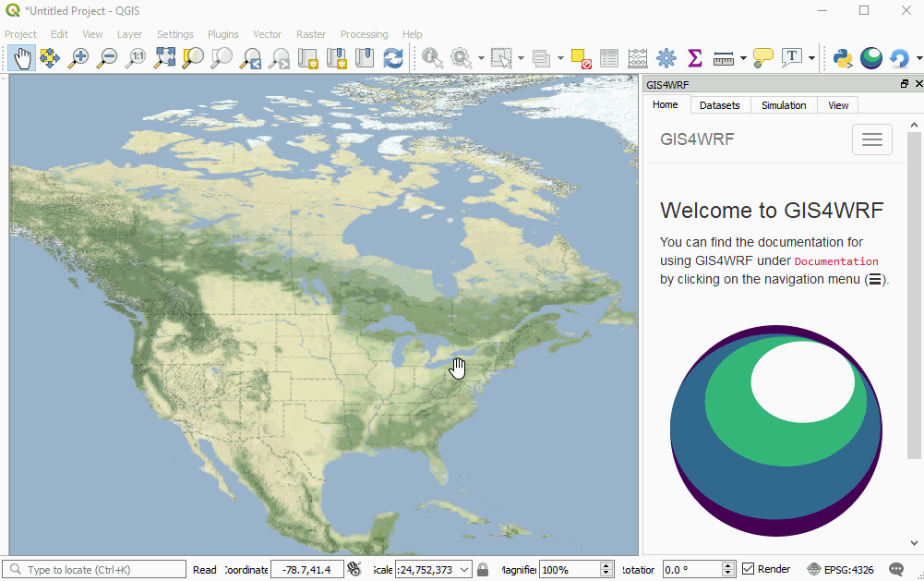Open the Field Calculator abacus icon
The height and width of the screenshot is (581, 924).
638,58
